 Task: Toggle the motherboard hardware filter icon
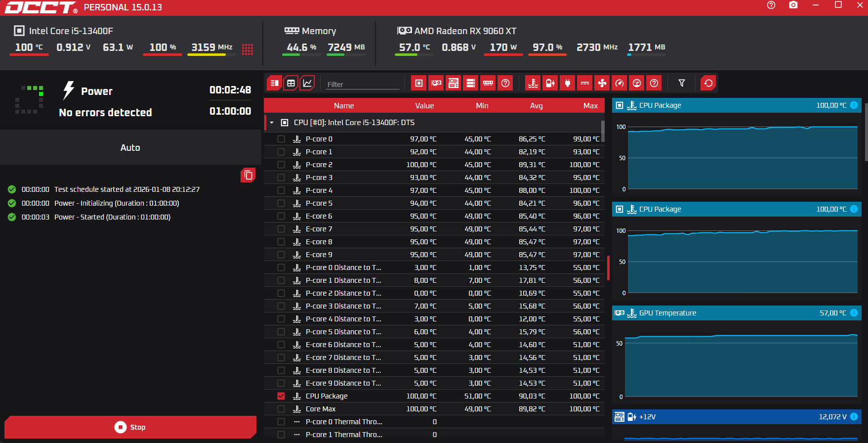pos(454,83)
